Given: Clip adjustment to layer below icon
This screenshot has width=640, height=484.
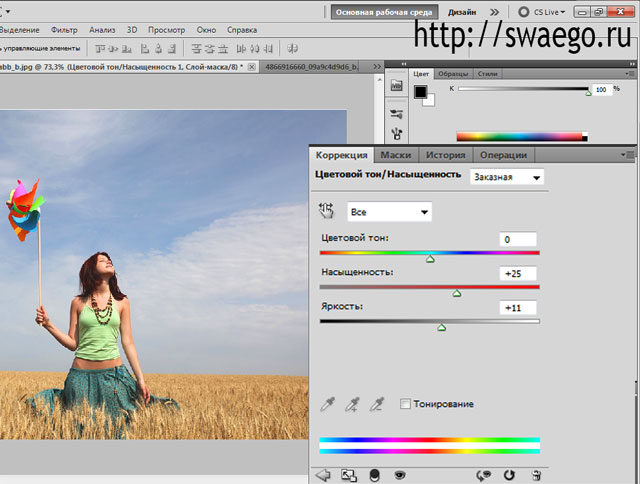Looking at the screenshot, I should coord(374,475).
